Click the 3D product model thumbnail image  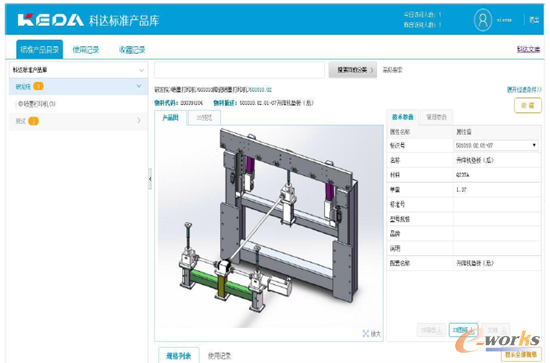tap(269, 227)
